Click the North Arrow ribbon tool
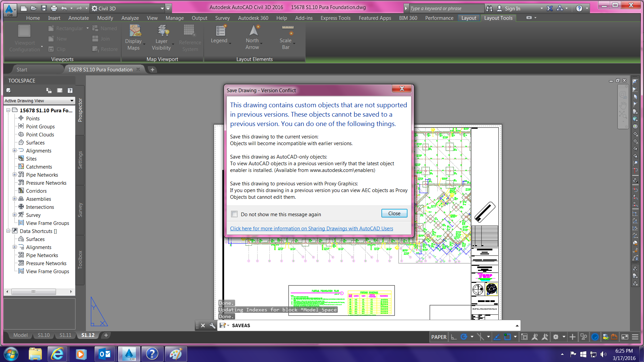Screen dimensions: 644x362 (254, 32)
